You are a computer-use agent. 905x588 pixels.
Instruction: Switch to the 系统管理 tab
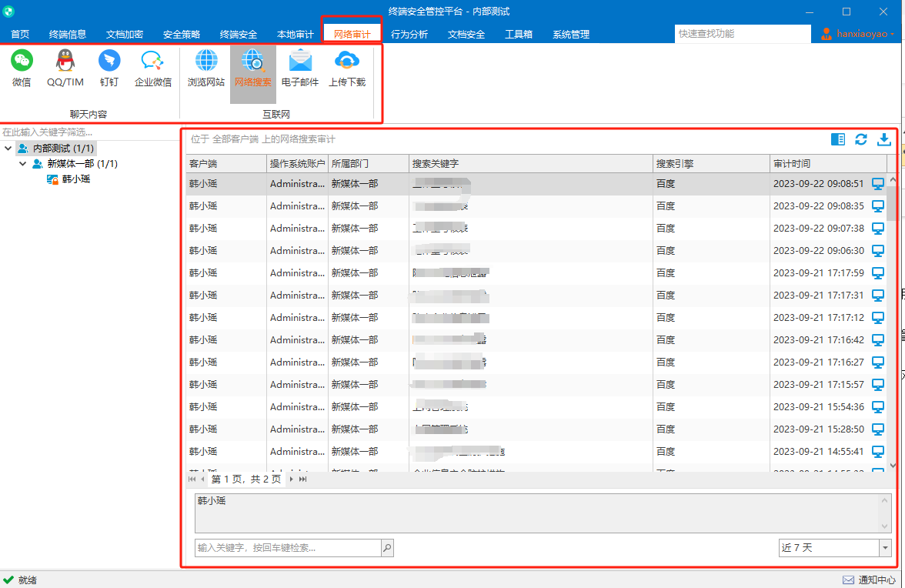click(571, 34)
